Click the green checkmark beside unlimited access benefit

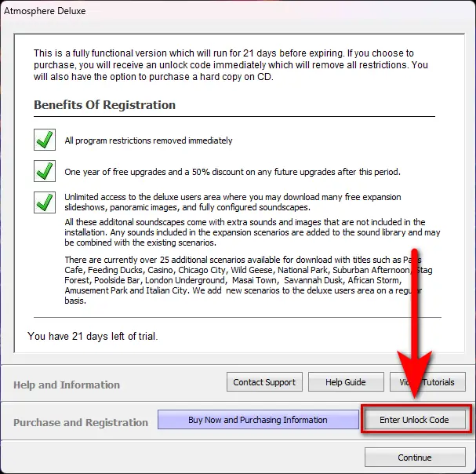pos(45,202)
